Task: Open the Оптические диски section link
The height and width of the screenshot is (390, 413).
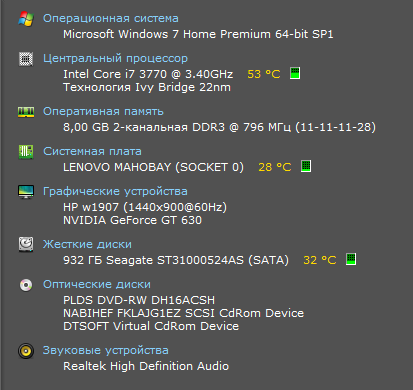Action: [x=97, y=284]
